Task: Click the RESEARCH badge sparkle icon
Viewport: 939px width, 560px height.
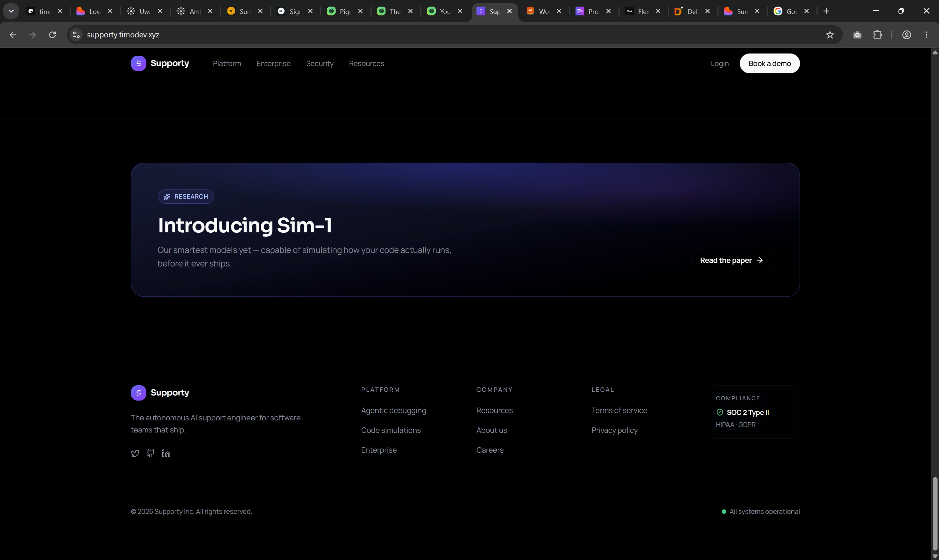Action: pyautogui.click(x=167, y=196)
